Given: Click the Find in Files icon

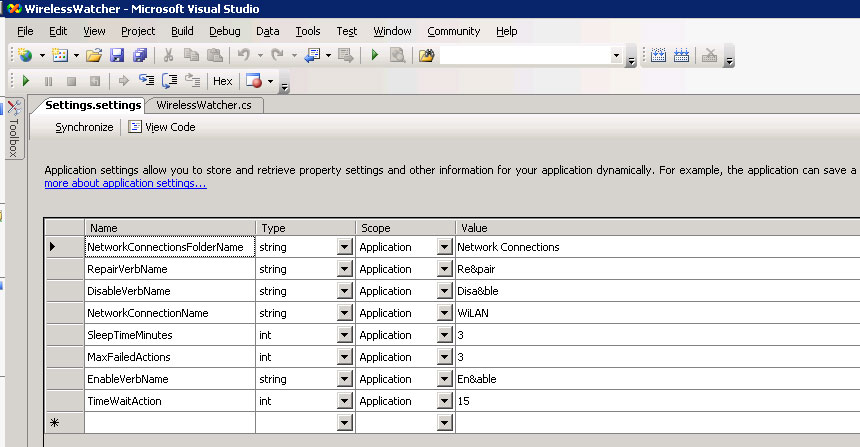Looking at the screenshot, I should (x=426, y=55).
